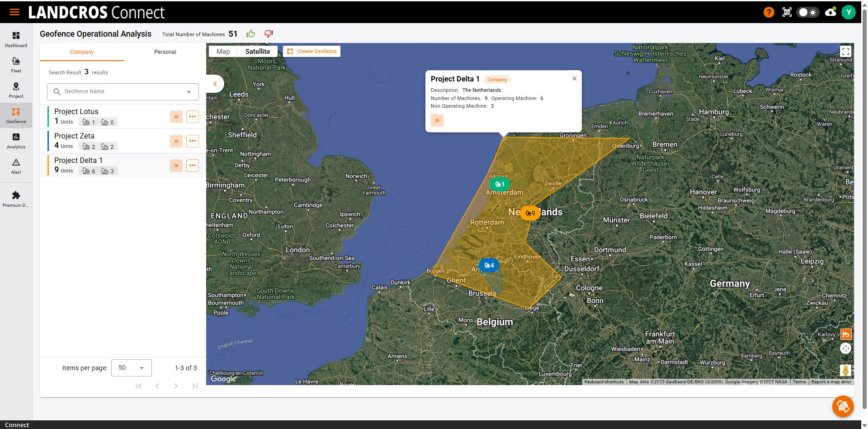Close the Project Delta 1 popup
868x429 pixels.
[x=574, y=78]
